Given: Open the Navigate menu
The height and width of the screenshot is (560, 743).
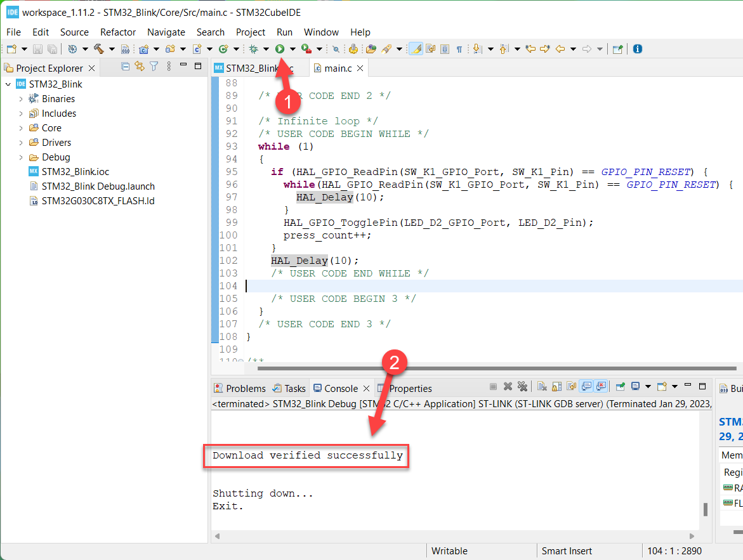Looking at the screenshot, I should tap(166, 32).
